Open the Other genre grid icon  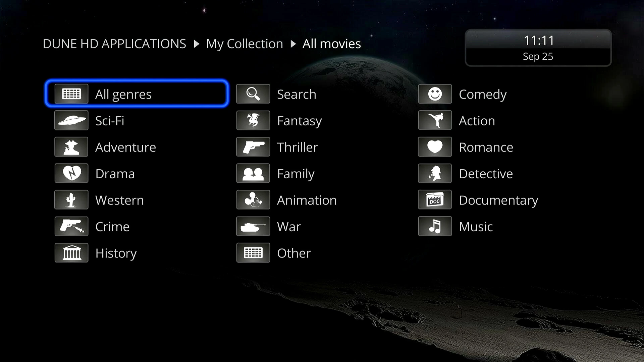[253, 253]
